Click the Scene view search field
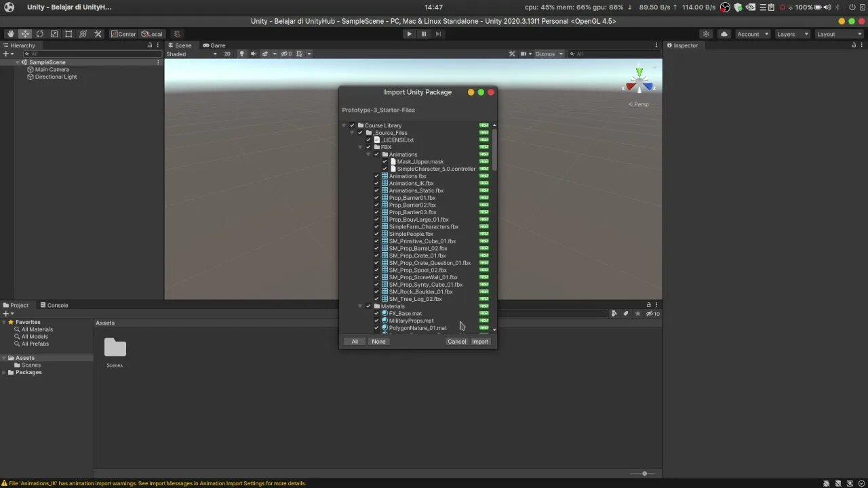The height and width of the screenshot is (488, 868). coord(613,54)
